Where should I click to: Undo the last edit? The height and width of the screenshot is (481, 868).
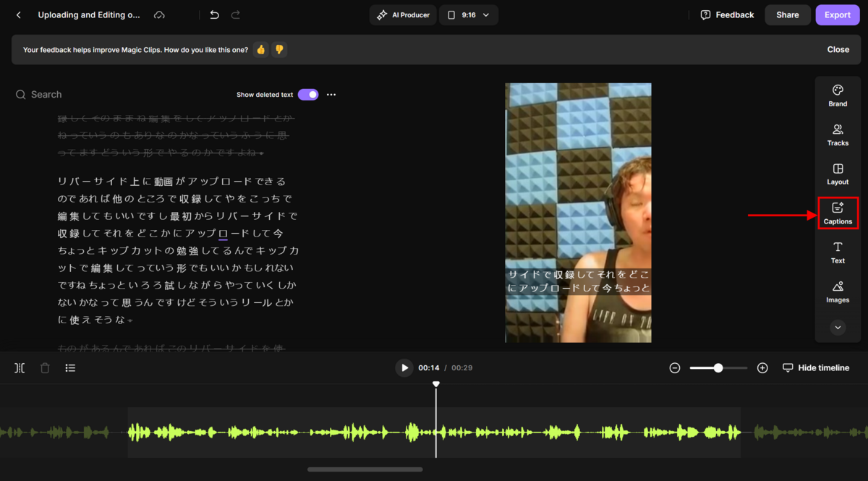pos(214,15)
